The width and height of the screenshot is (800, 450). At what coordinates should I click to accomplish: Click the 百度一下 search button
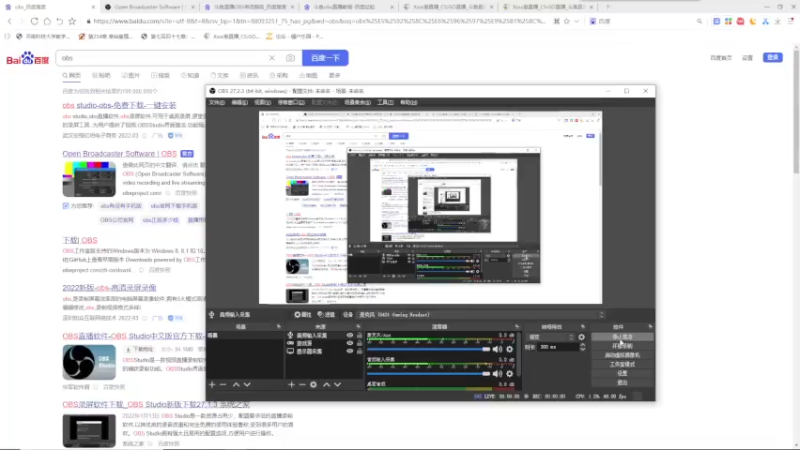[x=325, y=58]
